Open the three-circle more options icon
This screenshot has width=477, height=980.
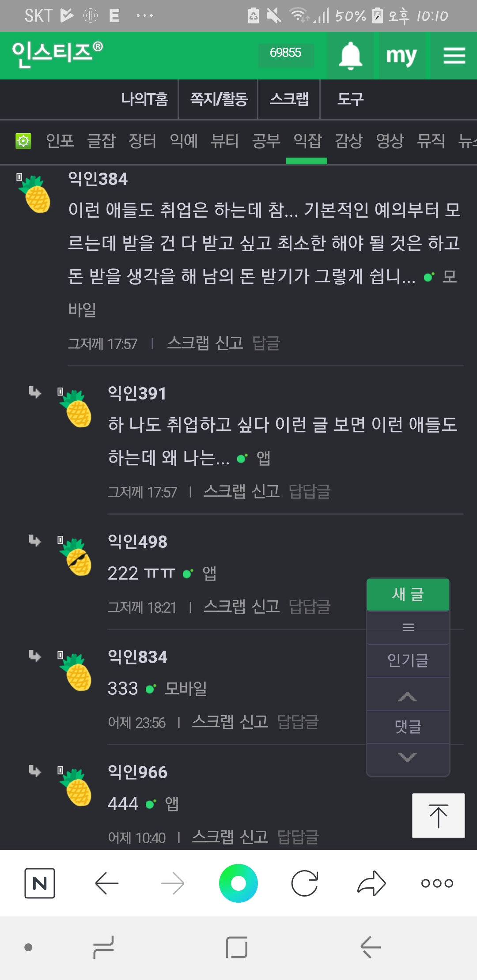[x=437, y=883]
